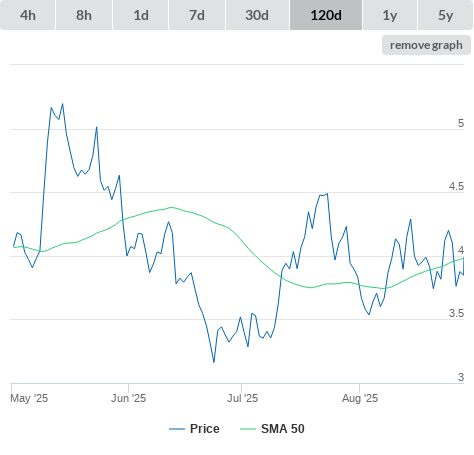Image resolution: width=474 pixels, height=455 pixels.
Task: Click the Jul '25 axis label
Action: click(x=242, y=398)
